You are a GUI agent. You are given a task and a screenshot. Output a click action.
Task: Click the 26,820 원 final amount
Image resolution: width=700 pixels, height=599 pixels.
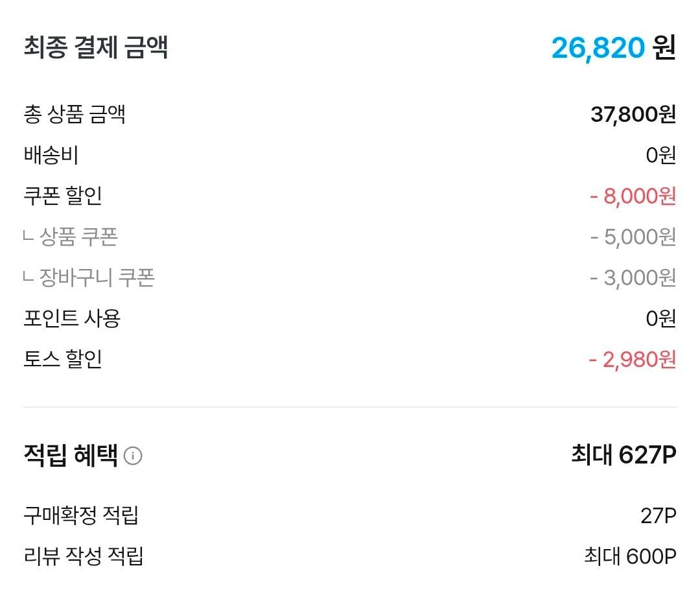(x=614, y=47)
